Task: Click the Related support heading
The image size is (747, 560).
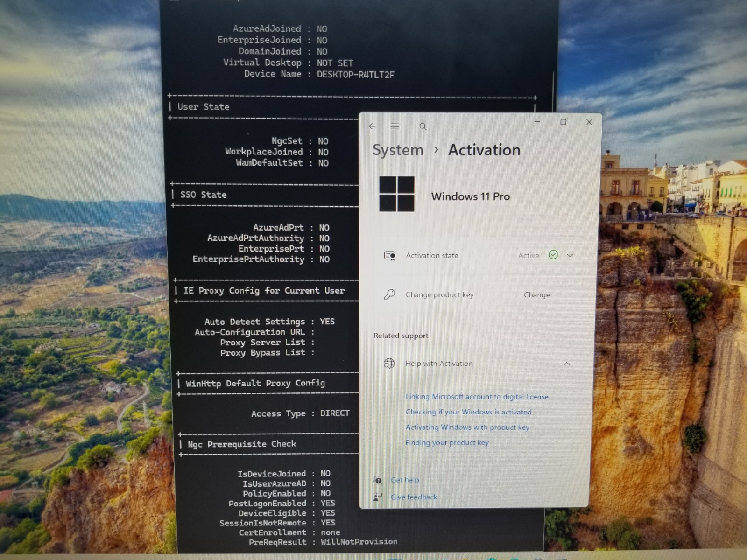Action: pyautogui.click(x=401, y=336)
